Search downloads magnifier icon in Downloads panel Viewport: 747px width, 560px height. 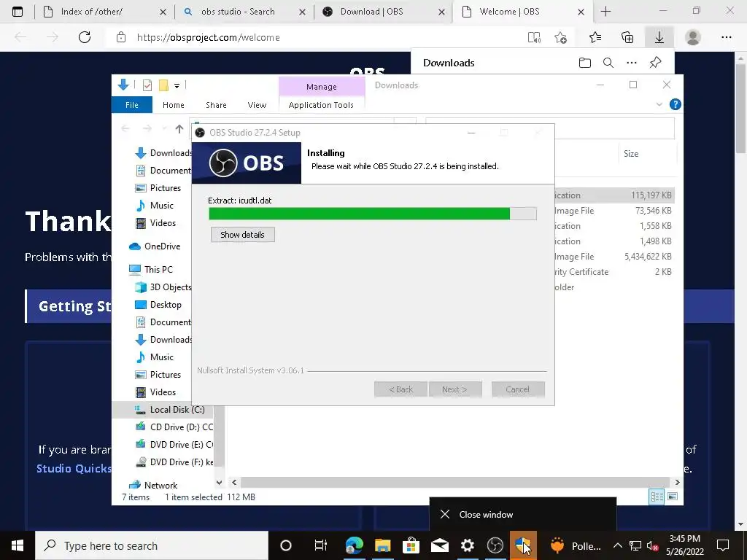coord(608,63)
